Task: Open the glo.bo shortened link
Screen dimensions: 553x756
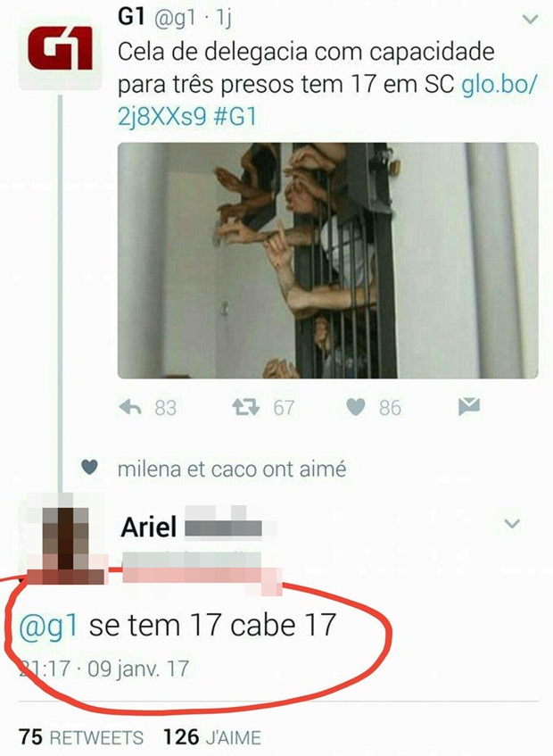Action: (x=326, y=101)
